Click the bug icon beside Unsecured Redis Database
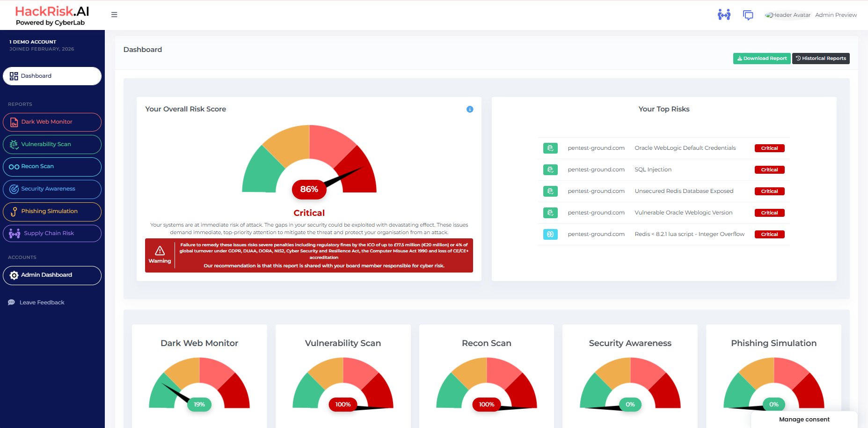This screenshot has width=868, height=428. [x=550, y=191]
